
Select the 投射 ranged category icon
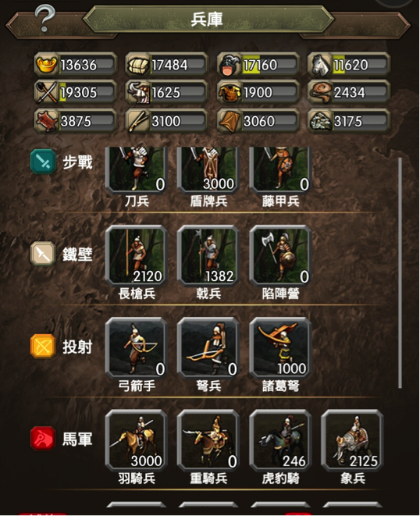[43, 346]
